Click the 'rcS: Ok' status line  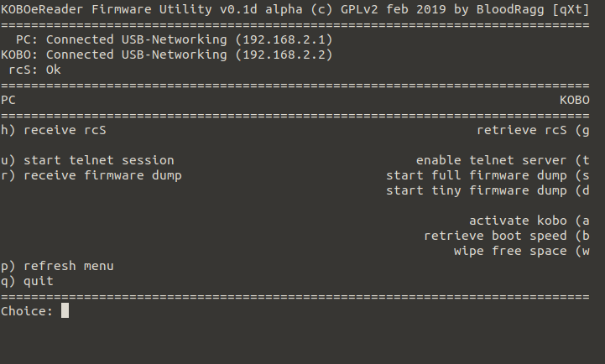(34, 70)
